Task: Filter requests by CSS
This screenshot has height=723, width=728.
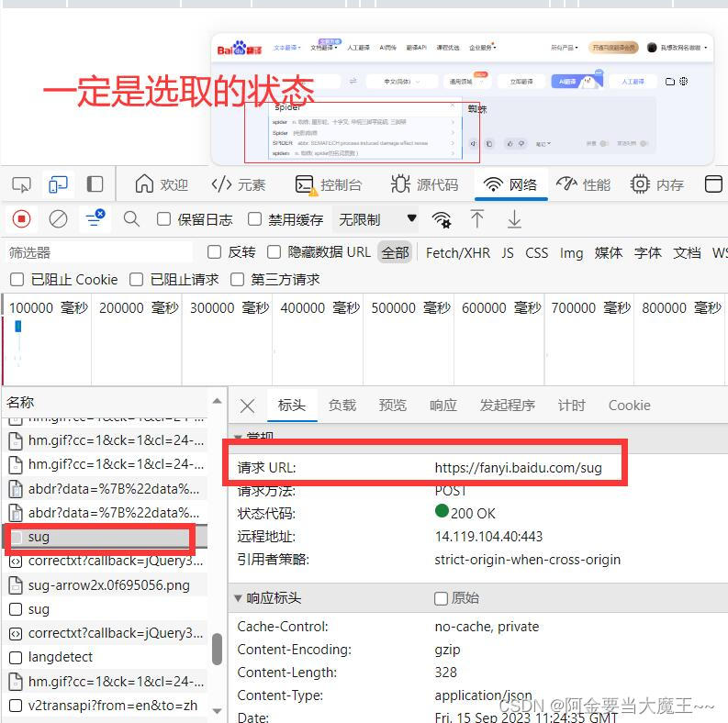Action: pos(536,253)
